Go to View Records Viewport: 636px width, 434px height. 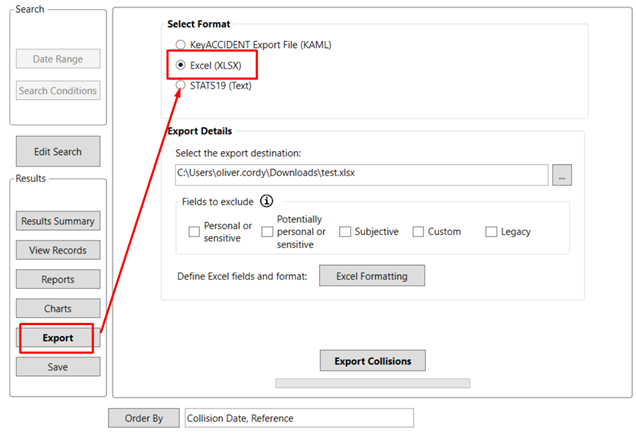pos(58,250)
